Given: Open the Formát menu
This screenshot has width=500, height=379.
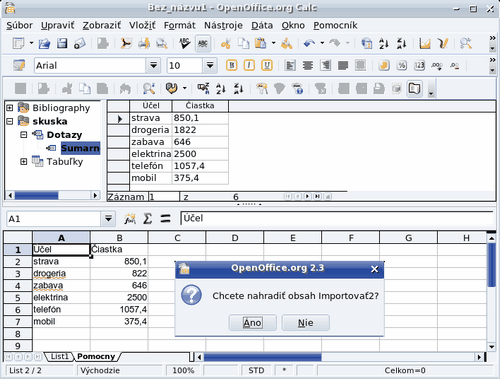Looking at the screenshot, I should pyautogui.click(x=179, y=25).
